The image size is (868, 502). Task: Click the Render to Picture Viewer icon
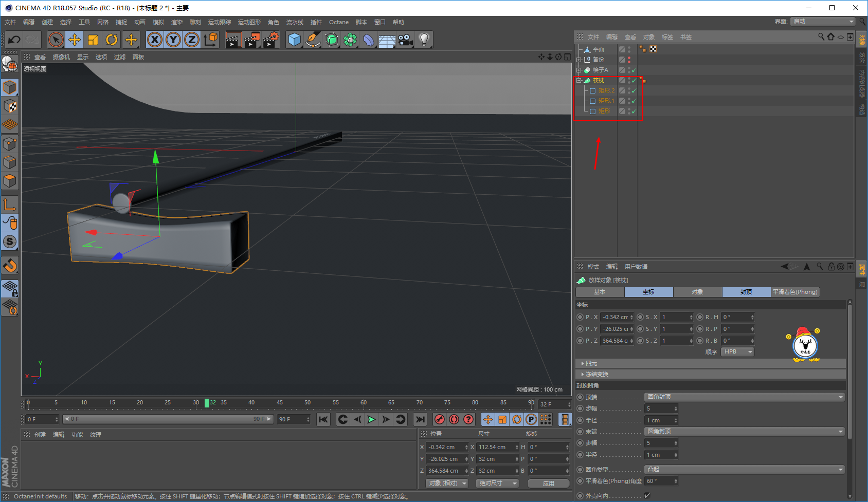pyautogui.click(x=252, y=40)
